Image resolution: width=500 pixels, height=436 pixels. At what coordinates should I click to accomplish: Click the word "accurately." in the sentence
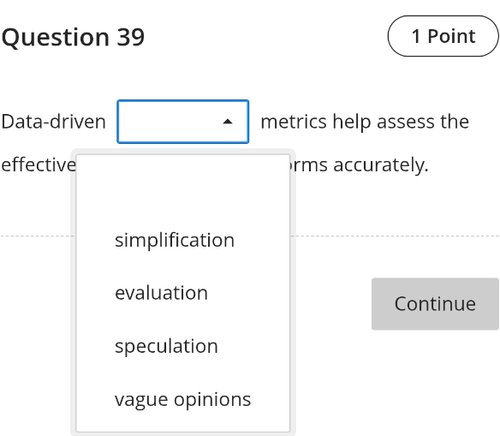[381, 165]
